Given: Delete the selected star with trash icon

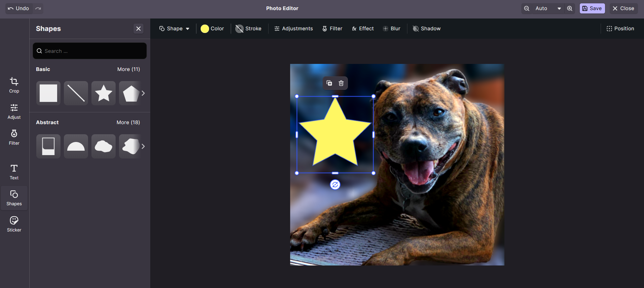Looking at the screenshot, I should click(x=341, y=83).
